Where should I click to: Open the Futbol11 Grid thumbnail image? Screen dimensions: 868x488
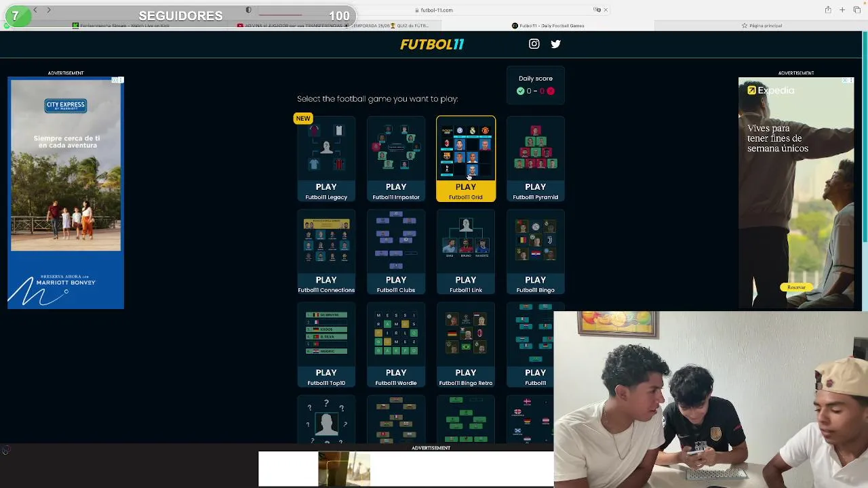466,148
